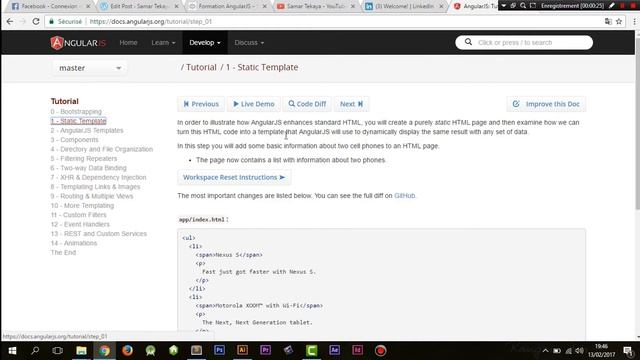Open 11 - Custom Filters in sidebar

coord(78,215)
